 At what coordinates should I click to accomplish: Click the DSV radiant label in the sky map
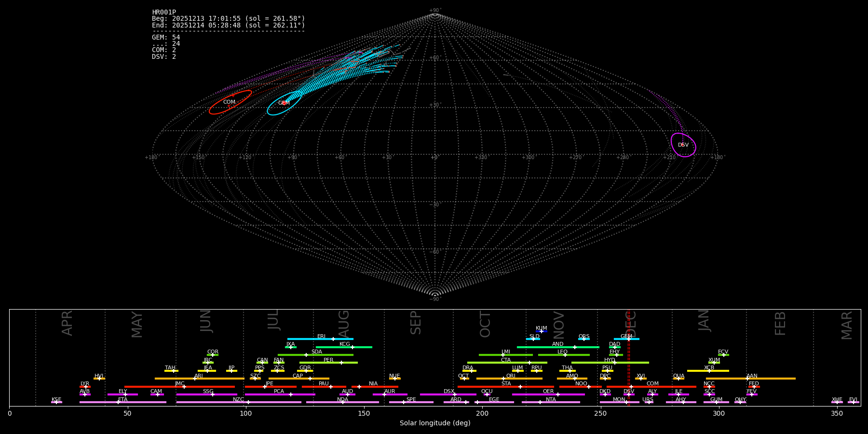point(683,145)
